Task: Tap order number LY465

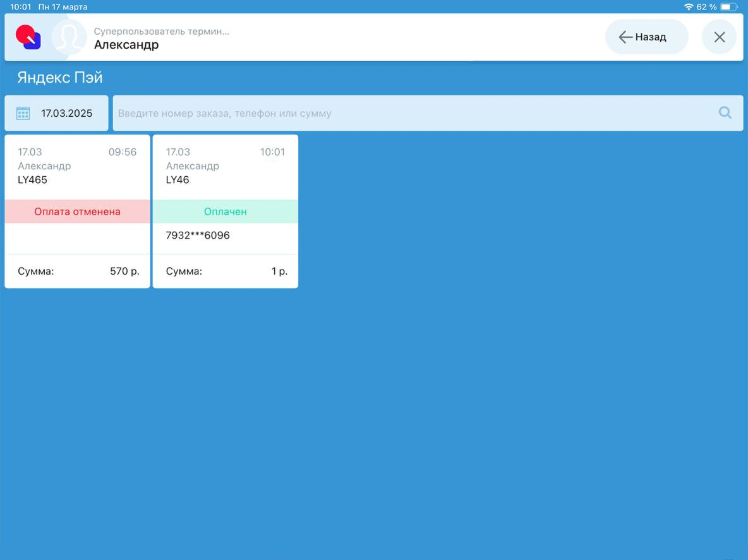Action: pos(32,180)
